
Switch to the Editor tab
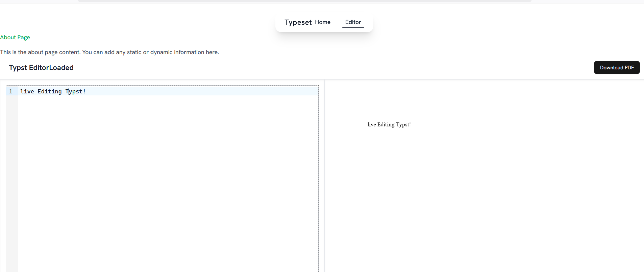point(353,22)
